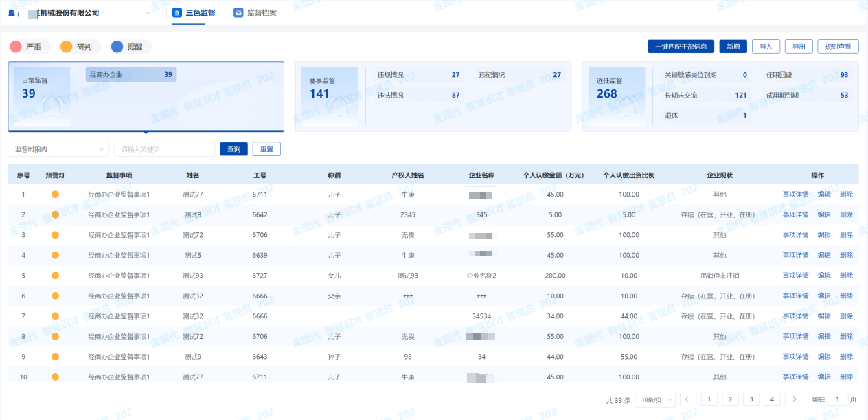The image size is (868, 420).
Task: Click the 违法情况 count of 87
Action: click(455, 95)
